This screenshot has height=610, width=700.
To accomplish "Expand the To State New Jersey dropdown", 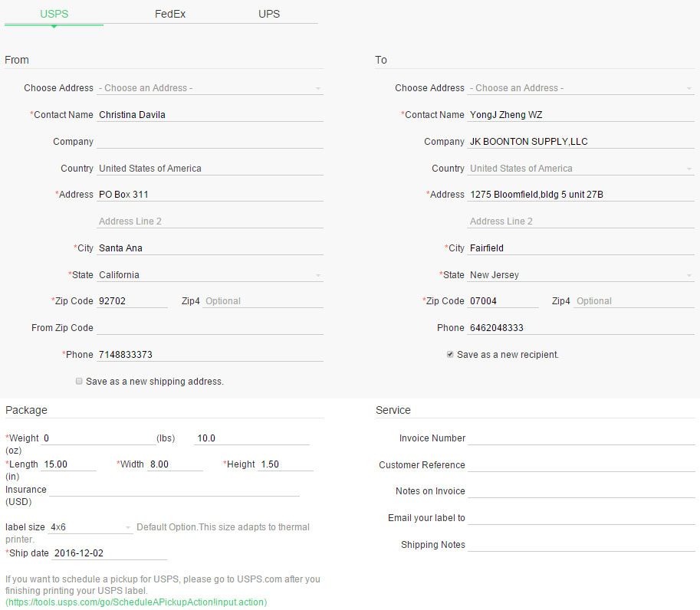I will 580,275.
